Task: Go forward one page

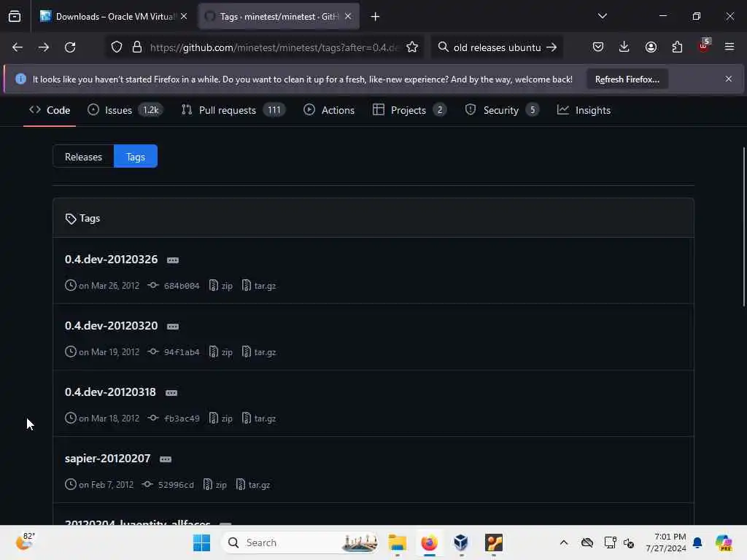Action: [43, 47]
